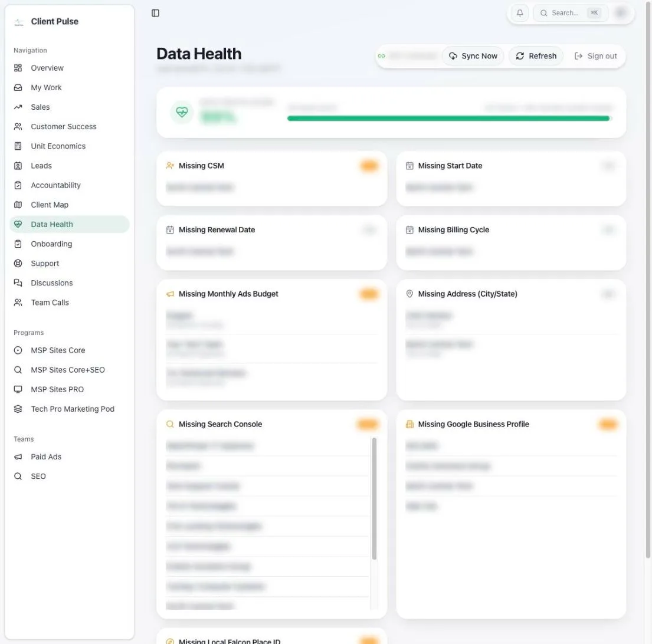Open the user avatar menu

click(x=620, y=13)
